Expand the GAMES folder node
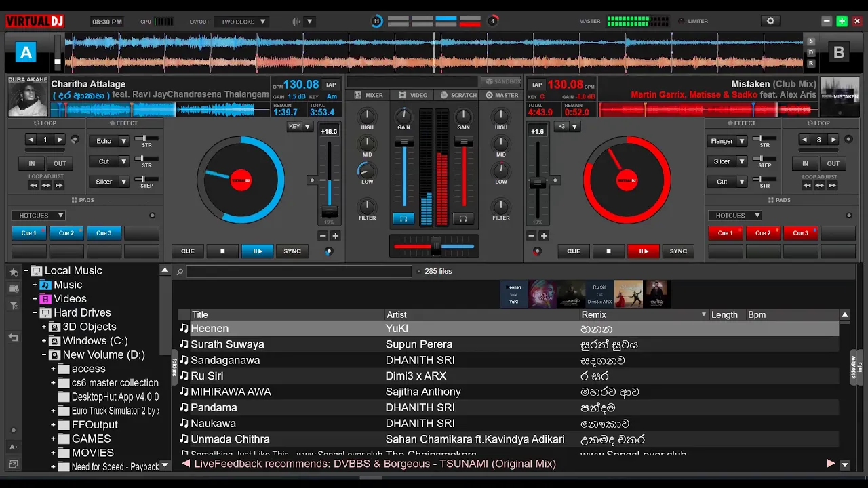Viewport: 868px width, 488px height. 54,439
